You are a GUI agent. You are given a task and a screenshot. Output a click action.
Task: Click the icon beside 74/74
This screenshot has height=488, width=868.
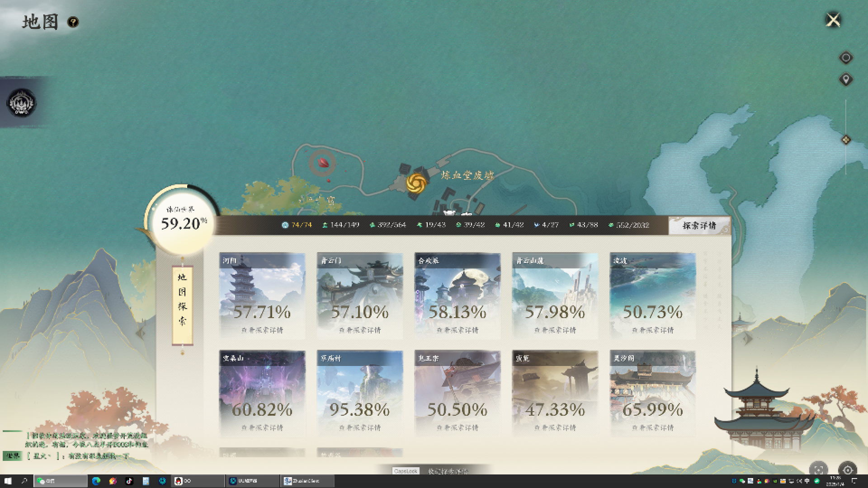pyautogui.click(x=285, y=225)
